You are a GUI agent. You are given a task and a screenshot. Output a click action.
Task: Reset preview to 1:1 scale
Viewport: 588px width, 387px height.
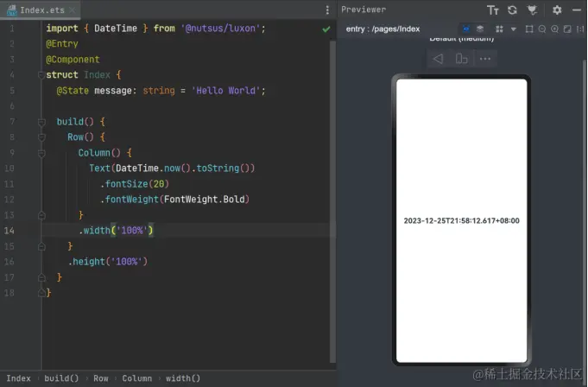coord(580,29)
